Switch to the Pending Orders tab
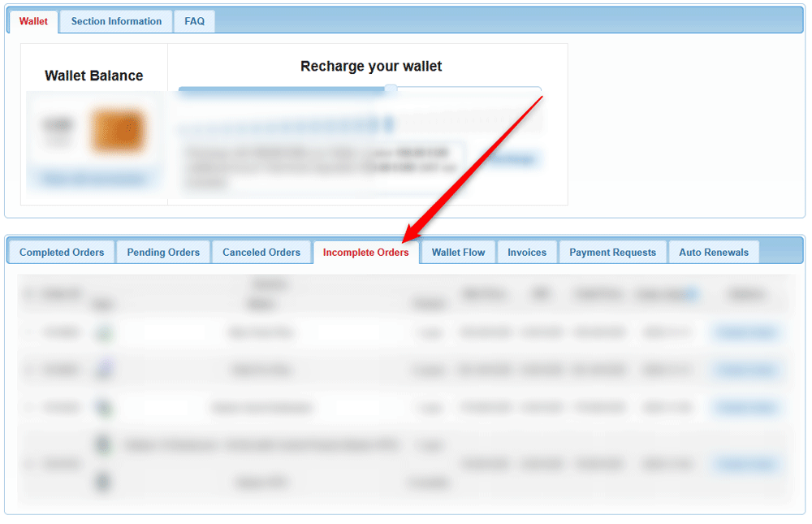 tap(163, 252)
